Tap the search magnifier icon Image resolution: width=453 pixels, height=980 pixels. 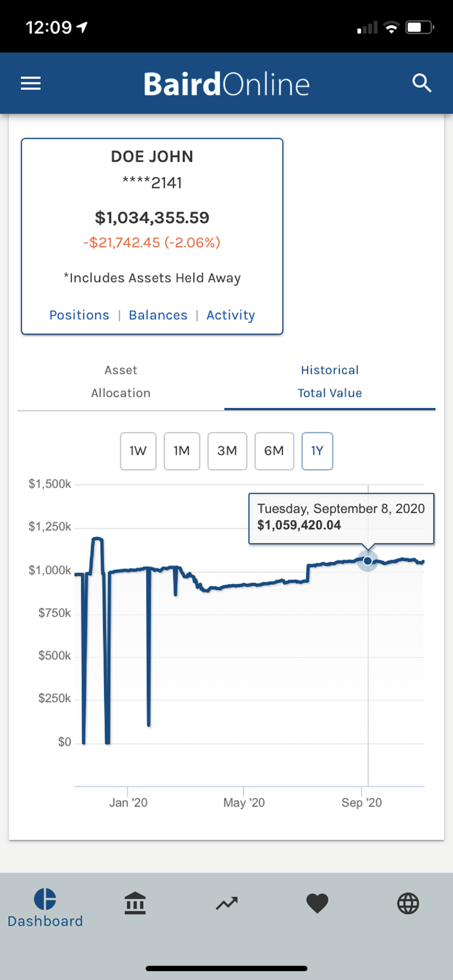(422, 83)
